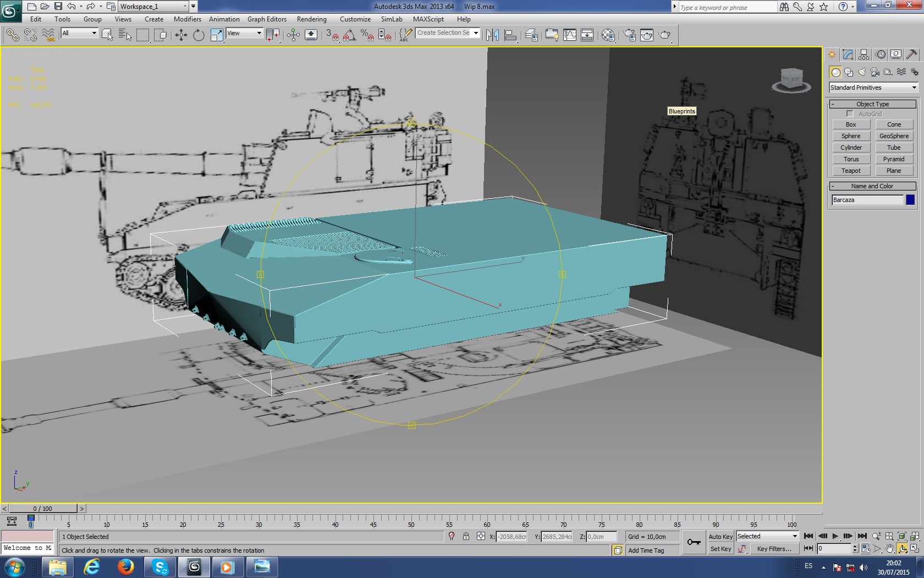
Task: Click the Mirror tool icon
Action: coord(492,35)
